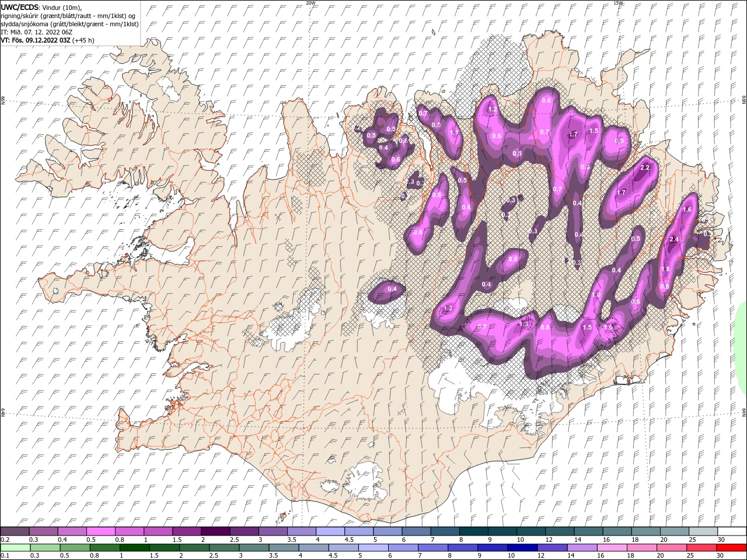Click the valid time 'VT: Fös. 09.12.2022 03Z (+45 h)'

click(47, 40)
